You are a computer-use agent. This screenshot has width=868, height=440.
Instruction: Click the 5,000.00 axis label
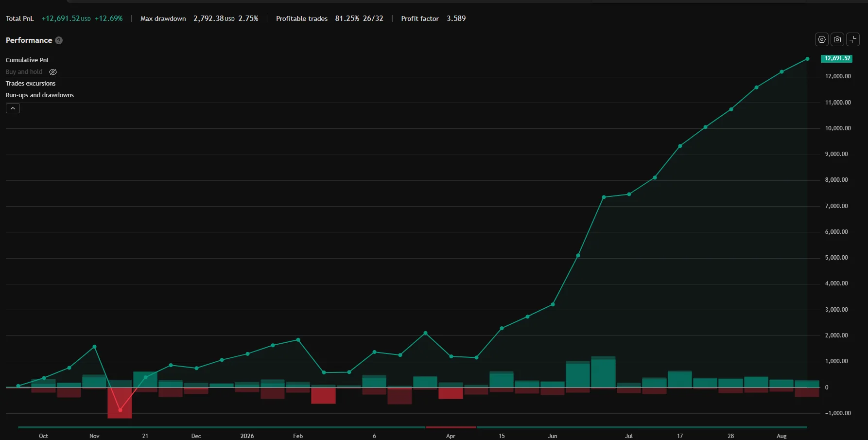(x=836, y=258)
